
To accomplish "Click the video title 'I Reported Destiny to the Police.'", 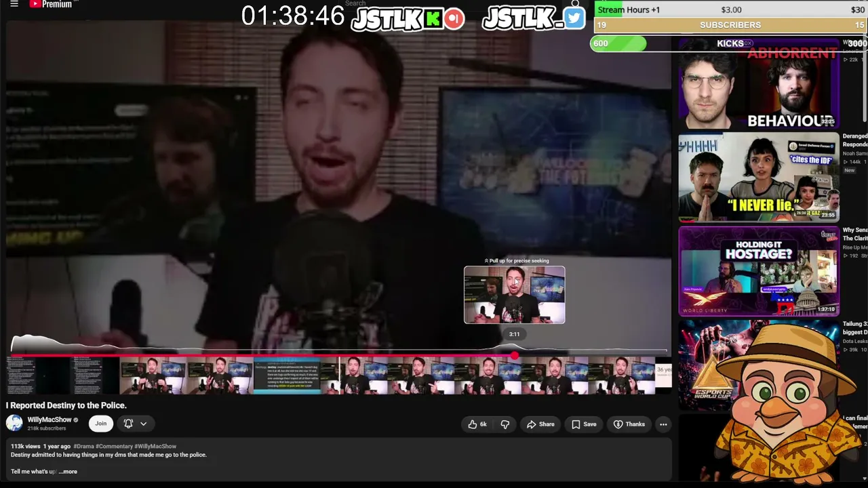I will pyautogui.click(x=66, y=405).
